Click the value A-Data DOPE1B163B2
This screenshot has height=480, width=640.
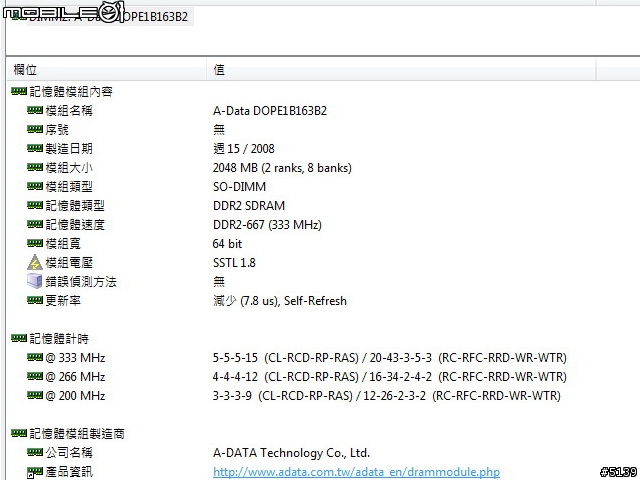pyautogui.click(x=270, y=111)
